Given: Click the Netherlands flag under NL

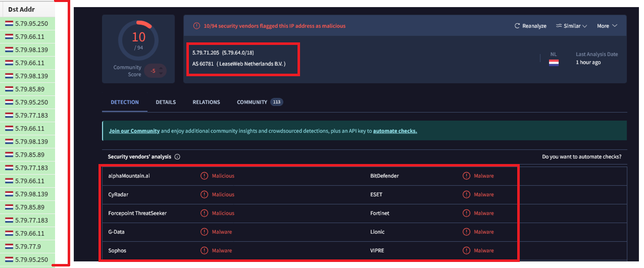Looking at the screenshot, I should (554, 63).
